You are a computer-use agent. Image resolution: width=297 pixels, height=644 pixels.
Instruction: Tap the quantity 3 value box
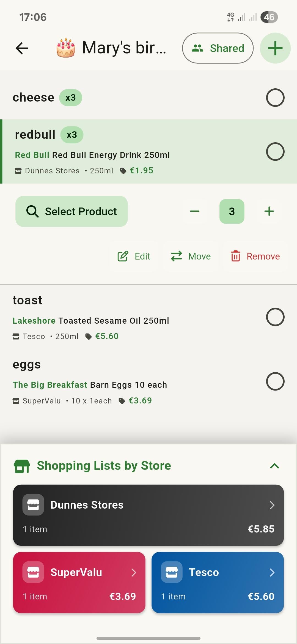coord(232,211)
